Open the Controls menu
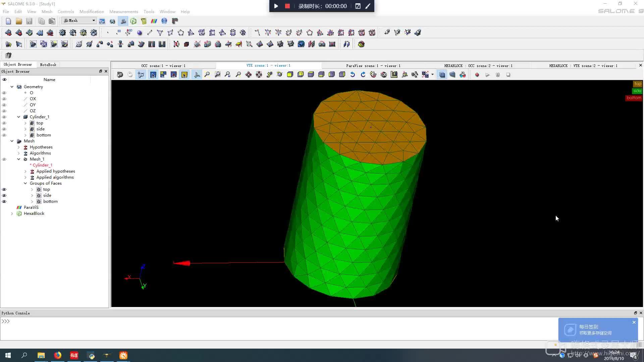 (x=65, y=11)
